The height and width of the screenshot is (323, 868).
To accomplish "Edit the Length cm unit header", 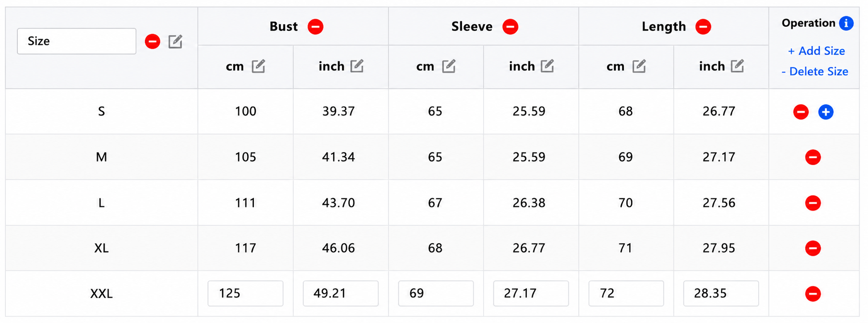I will [x=639, y=66].
